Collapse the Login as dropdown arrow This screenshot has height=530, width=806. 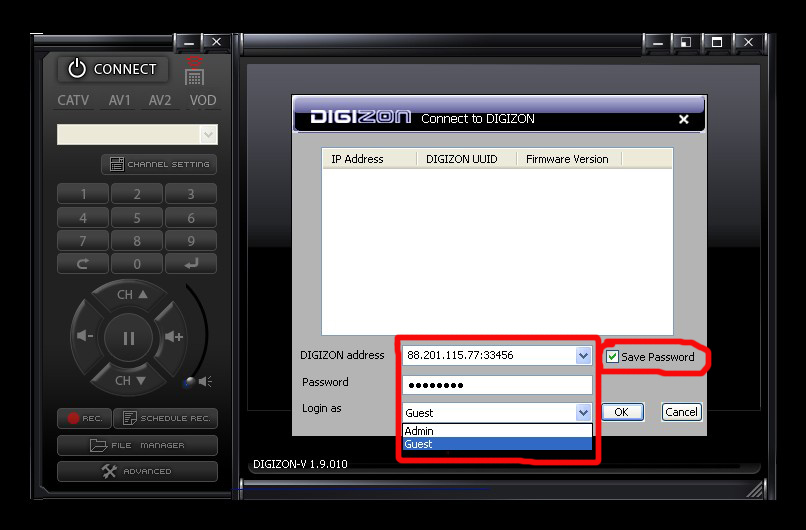583,412
